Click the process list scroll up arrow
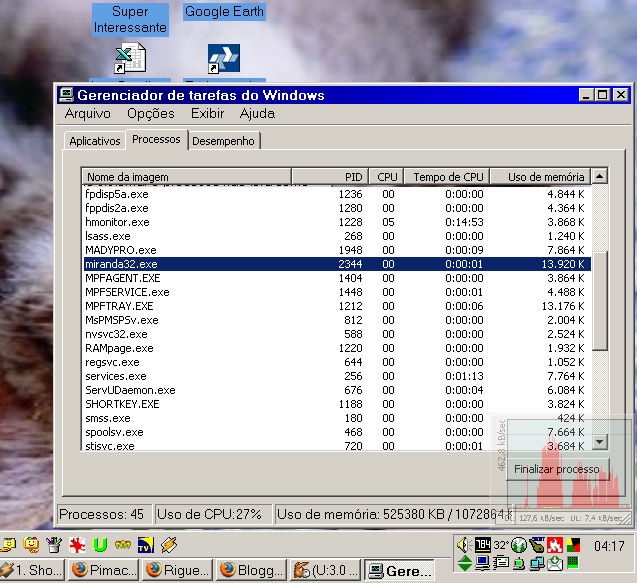Image resolution: width=637 pixels, height=583 pixels. [599, 176]
